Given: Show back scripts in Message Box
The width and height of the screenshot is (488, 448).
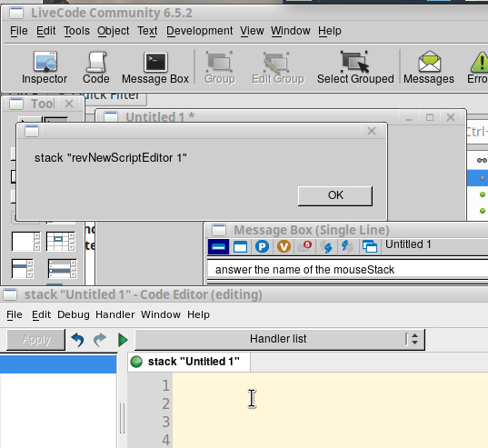Looking at the screenshot, I should tap(347, 246).
